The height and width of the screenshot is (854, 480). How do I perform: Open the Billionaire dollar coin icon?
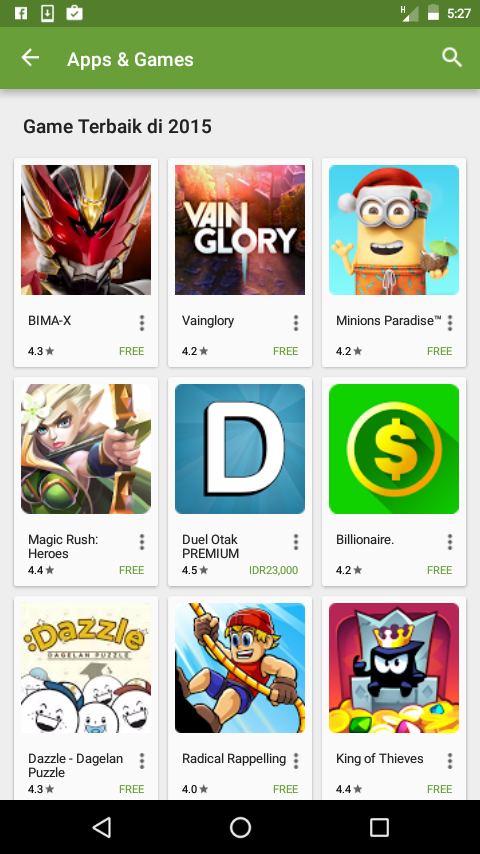click(394, 449)
